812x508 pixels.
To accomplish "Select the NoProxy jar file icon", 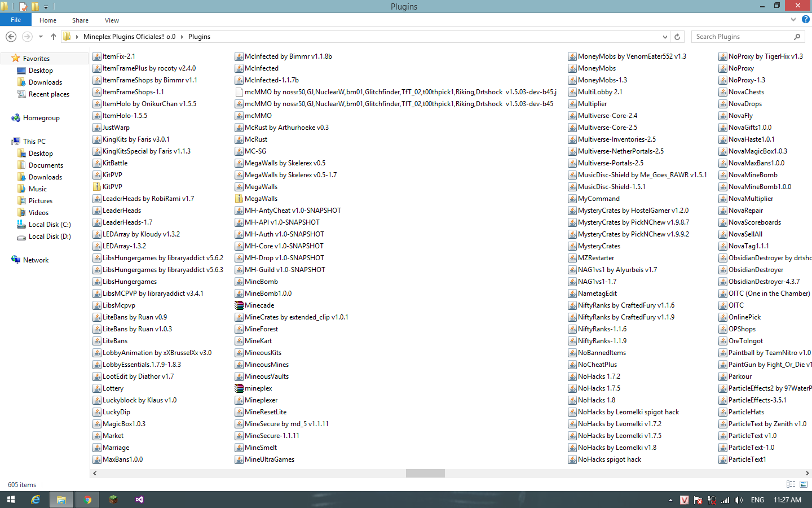I will click(723, 68).
